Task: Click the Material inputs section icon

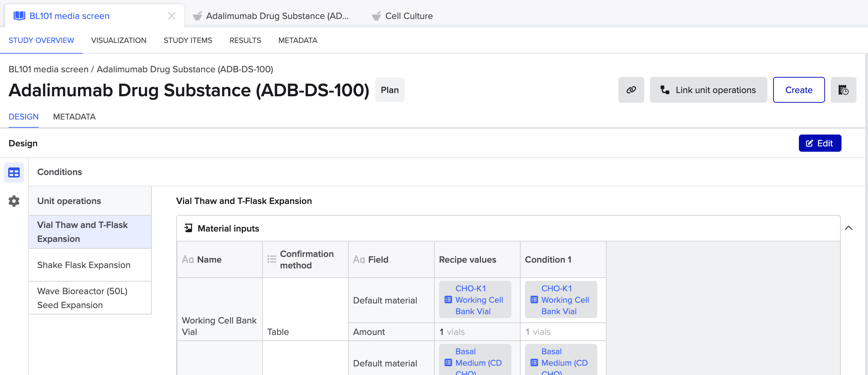Action: [188, 228]
